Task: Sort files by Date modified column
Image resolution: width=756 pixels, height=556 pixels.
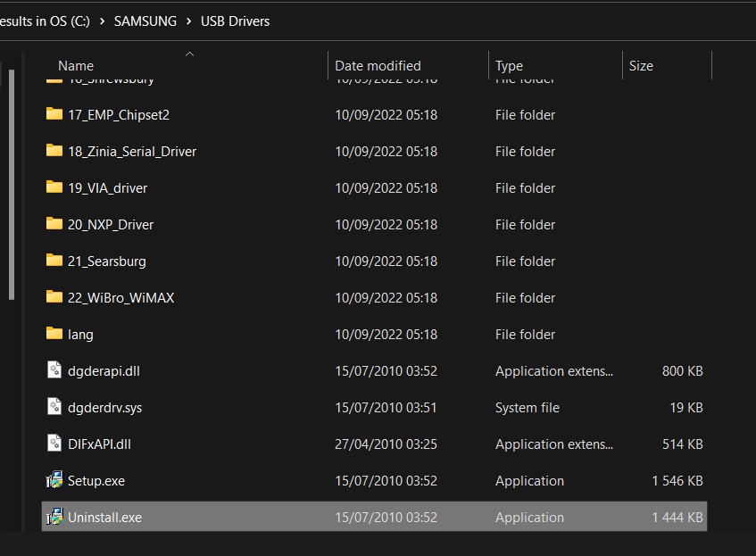Action: click(378, 65)
